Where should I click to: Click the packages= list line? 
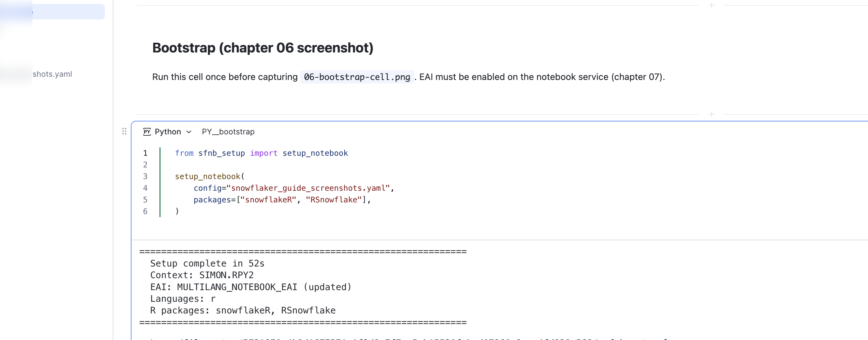coord(282,200)
